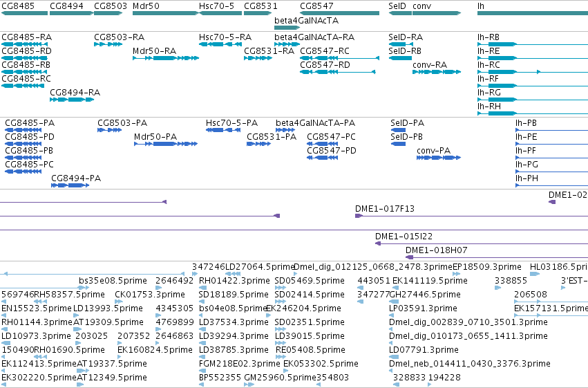
Task: Click EST RH01422.3prime
Action: (x=234, y=281)
